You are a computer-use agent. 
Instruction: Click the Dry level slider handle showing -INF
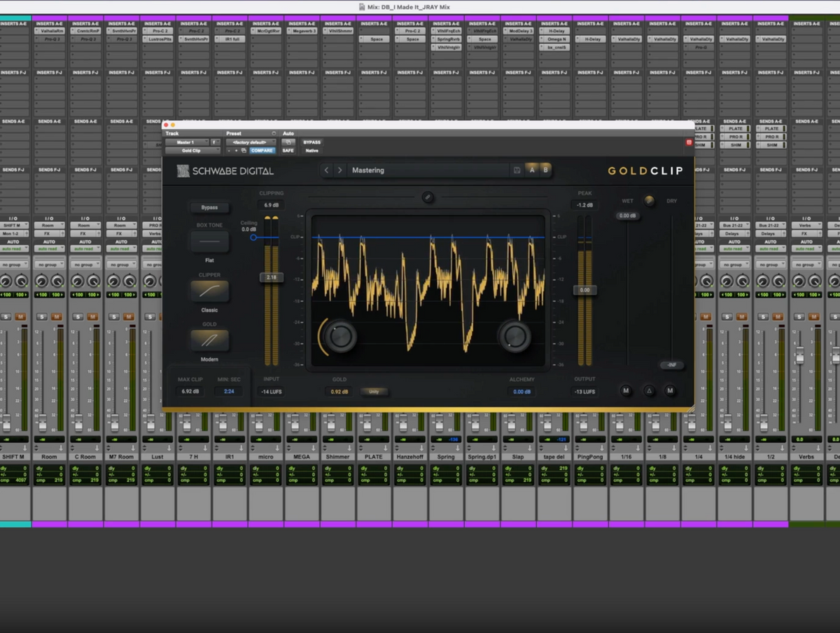pyautogui.click(x=671, y=366)
